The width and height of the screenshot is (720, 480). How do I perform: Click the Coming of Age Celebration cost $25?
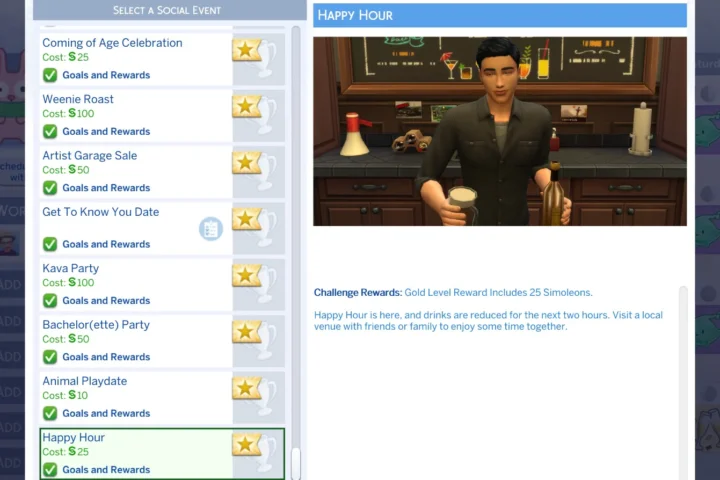point(65,57)
